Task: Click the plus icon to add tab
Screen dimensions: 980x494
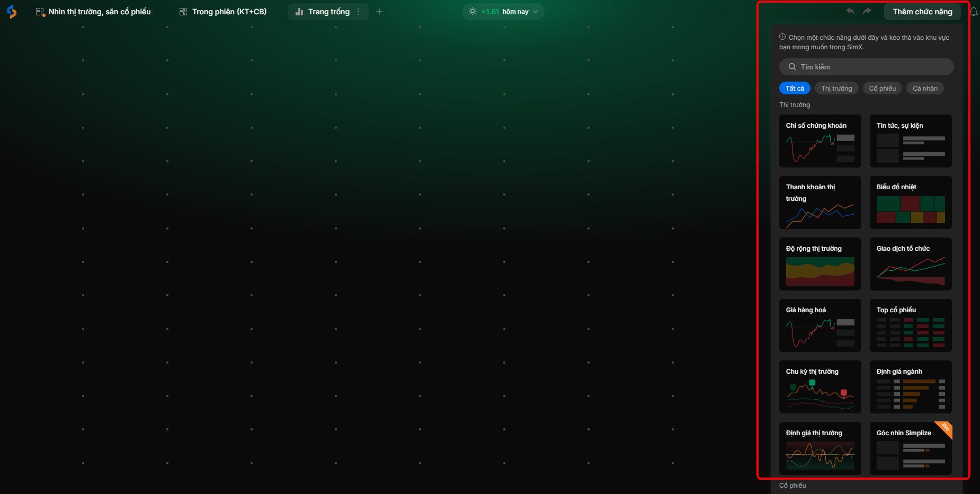Action: [x=379, y=12]
